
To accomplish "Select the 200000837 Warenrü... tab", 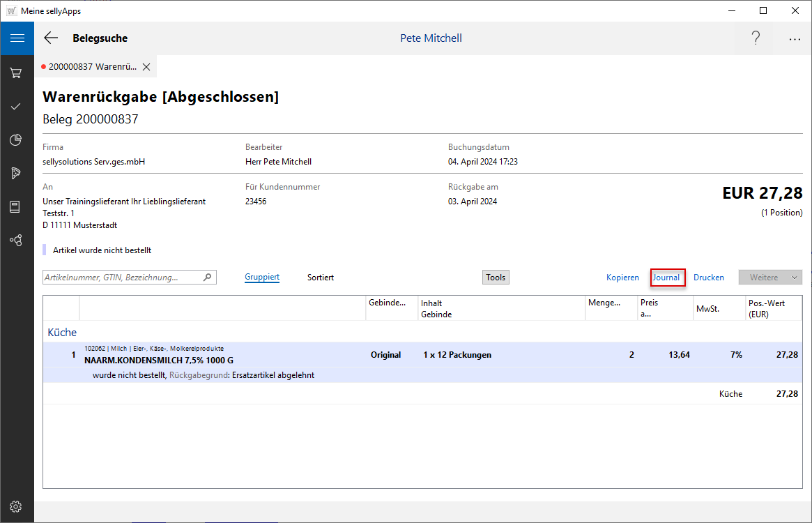I will (x=92, y=67).
